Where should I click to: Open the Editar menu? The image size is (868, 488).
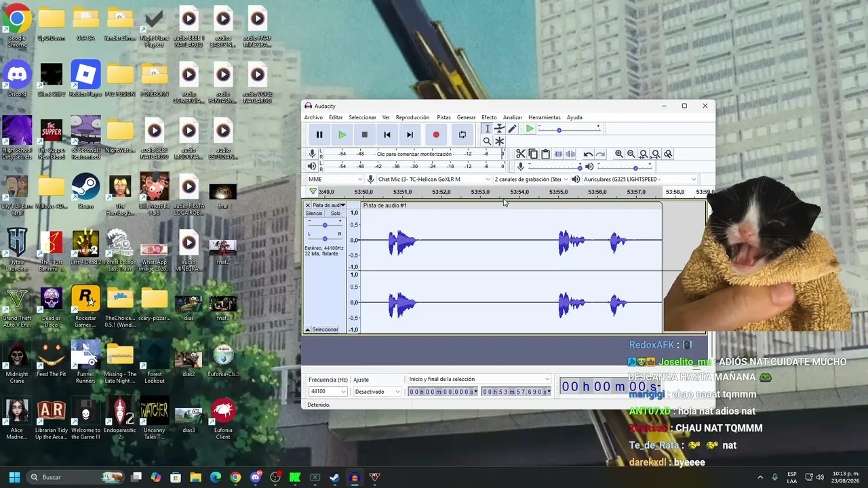coord(336,117)
